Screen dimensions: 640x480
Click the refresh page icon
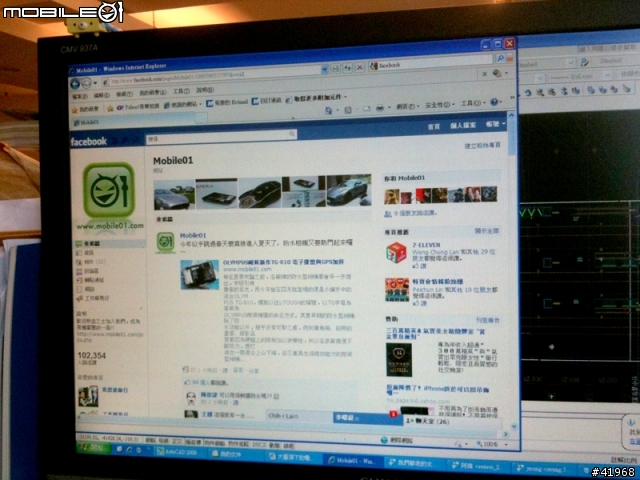point(347,68)
